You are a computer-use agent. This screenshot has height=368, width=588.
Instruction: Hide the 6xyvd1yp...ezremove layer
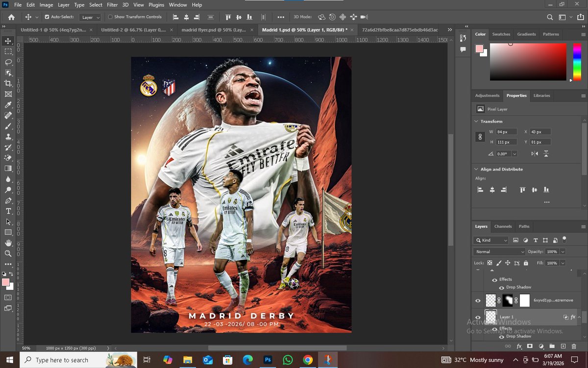coord(478,300)
